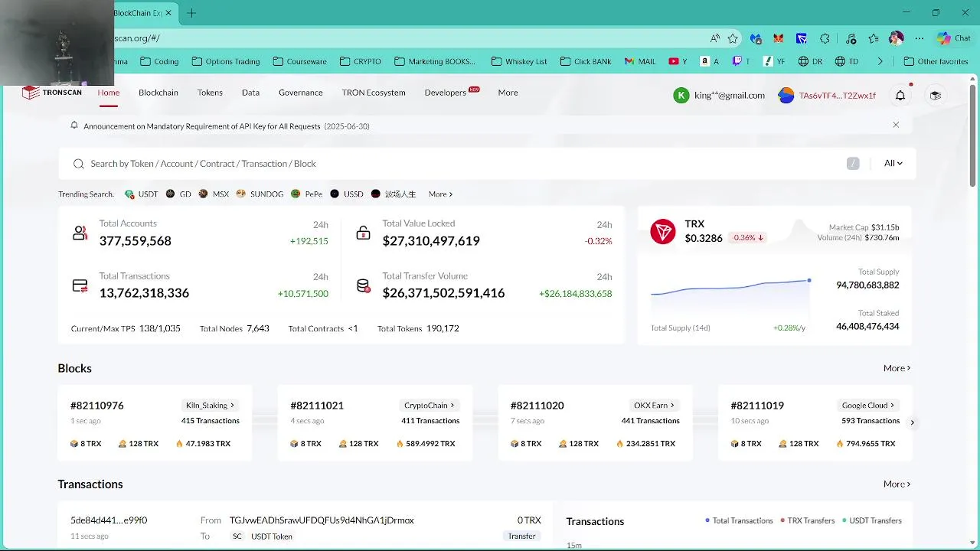View More in the Blocks section
The height and width of the screenshot is (551, 980).
(897, 368)
